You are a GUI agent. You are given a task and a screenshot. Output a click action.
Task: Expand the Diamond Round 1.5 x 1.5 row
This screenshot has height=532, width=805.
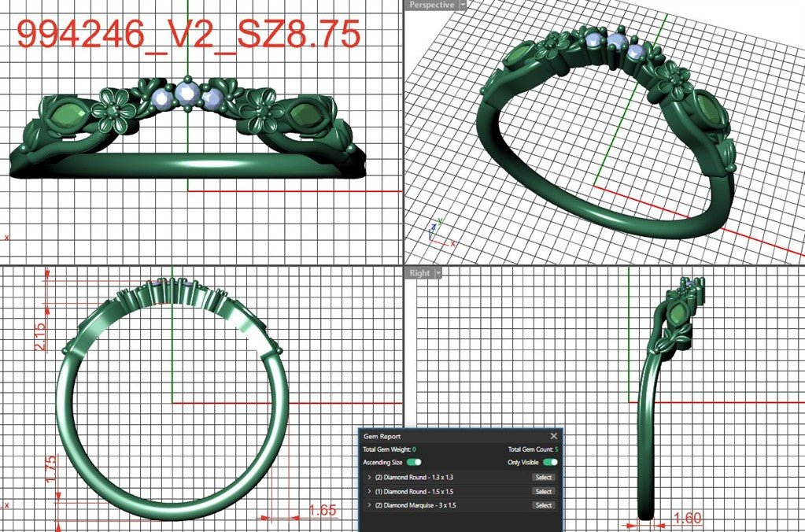369,491
